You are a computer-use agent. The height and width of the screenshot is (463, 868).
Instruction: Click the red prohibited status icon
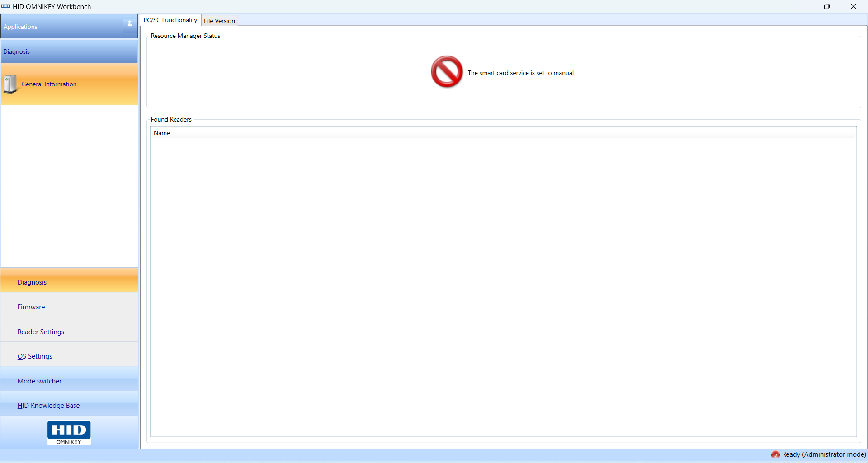click(x=447, y=71)
